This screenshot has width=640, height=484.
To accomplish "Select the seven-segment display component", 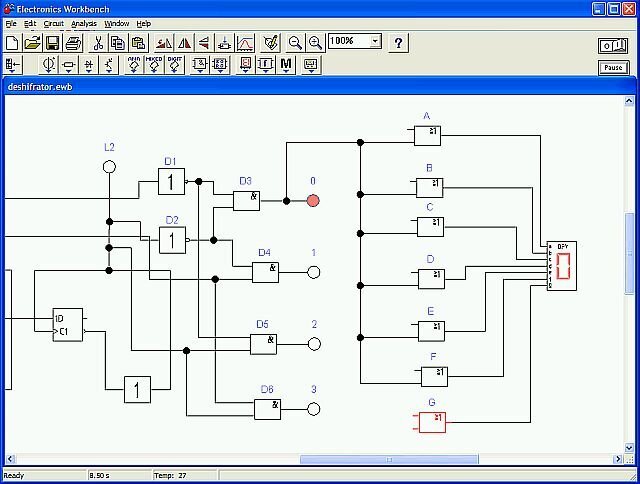I will click(x=562, y=266).
